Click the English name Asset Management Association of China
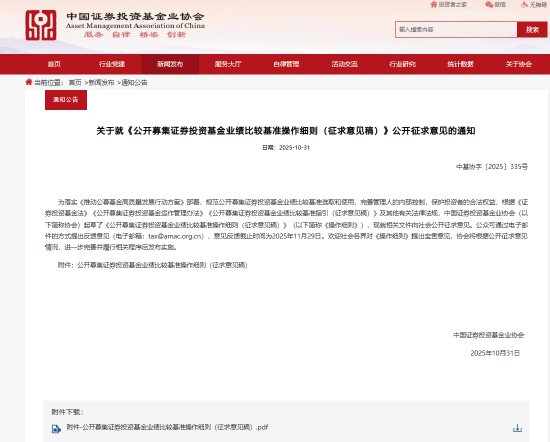 (x=135, y=26)
